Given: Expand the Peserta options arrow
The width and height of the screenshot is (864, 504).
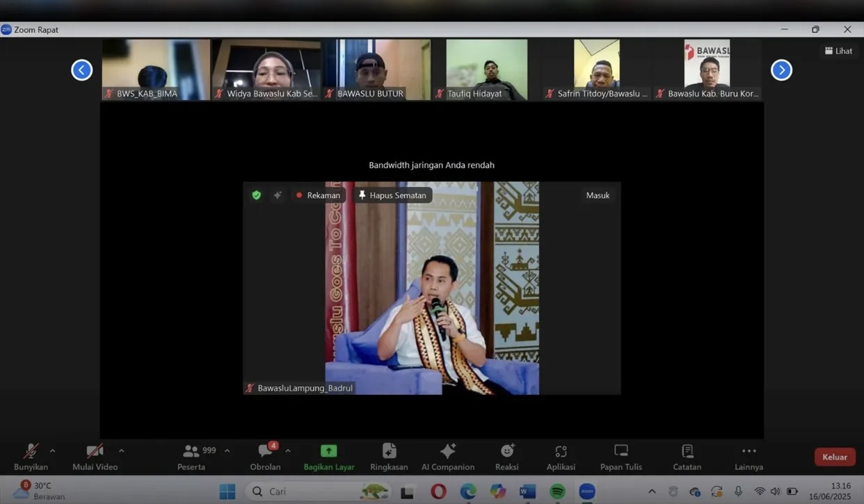Looking at the screenshot, I should click(x=227, y=451).
